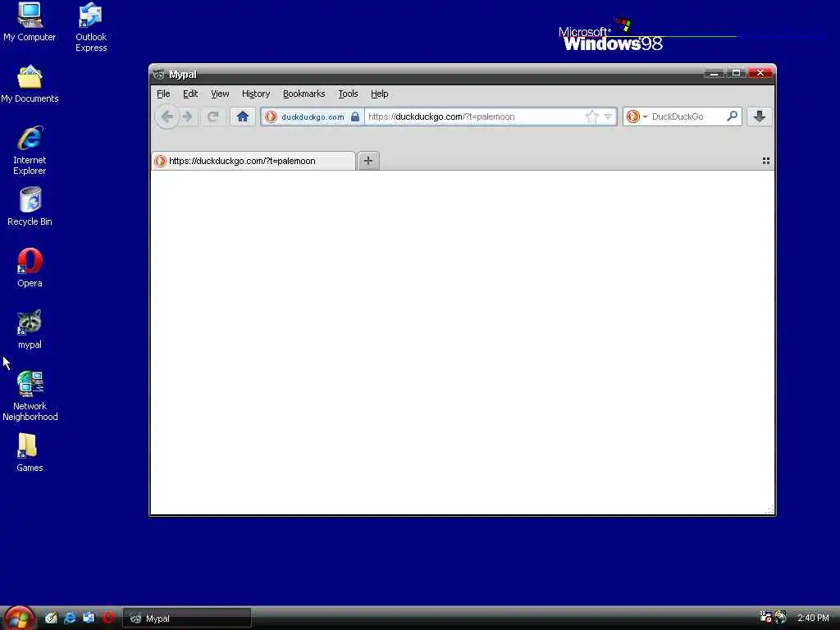Open the home page via house icon
Image resolution: width=840 pixels, height=630 pixels.
coord(243,116)
